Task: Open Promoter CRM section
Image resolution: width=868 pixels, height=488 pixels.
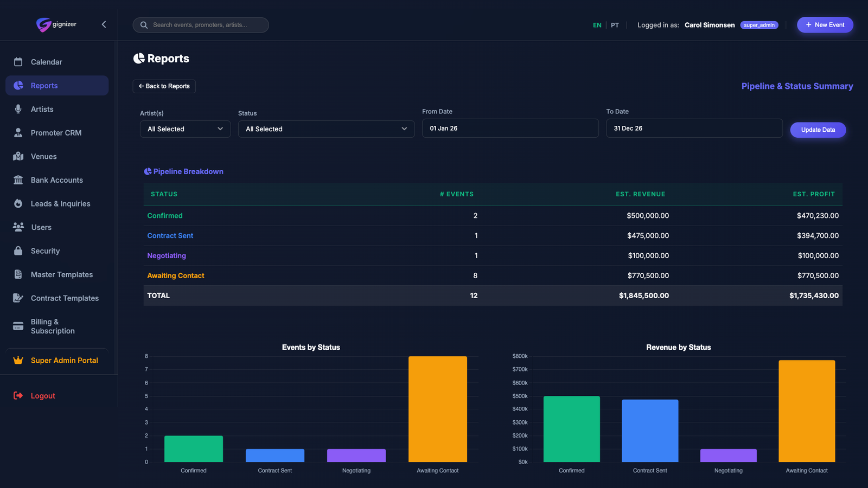Action: point(57,133)
